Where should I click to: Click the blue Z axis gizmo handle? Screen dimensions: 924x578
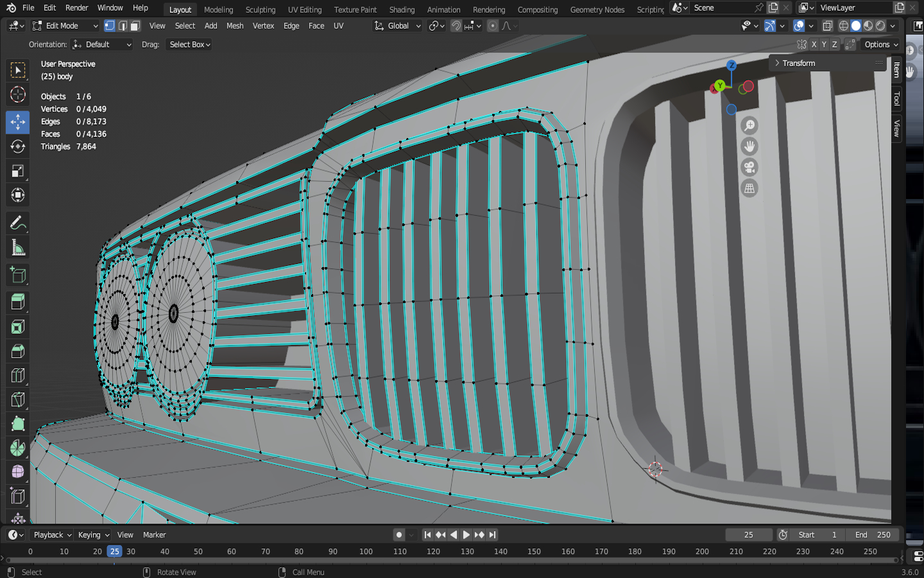(732, 66)
